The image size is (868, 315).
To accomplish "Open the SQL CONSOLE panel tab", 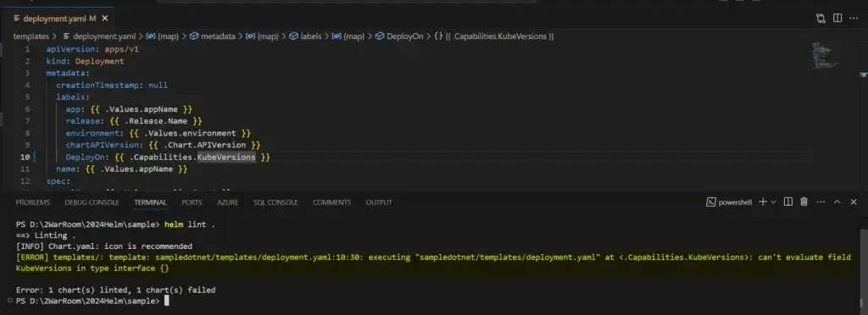I will 275,202.
